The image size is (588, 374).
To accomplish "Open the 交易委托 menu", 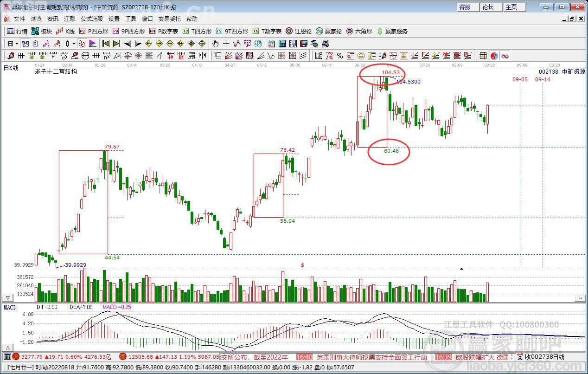I will click(x=170, y=19).
